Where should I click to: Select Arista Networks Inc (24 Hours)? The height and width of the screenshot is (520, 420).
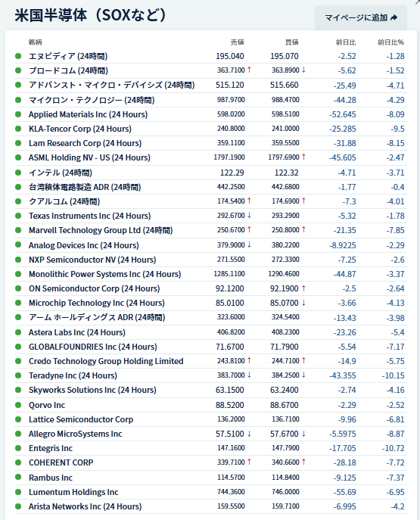pos(86,506)
